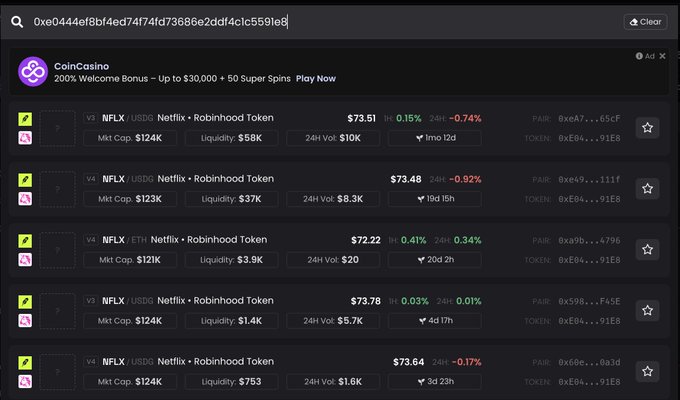This screenshot has width=680, height=400.
Task: Open NFLX/USDG result priced $73.64
Action: pos(339,372)
